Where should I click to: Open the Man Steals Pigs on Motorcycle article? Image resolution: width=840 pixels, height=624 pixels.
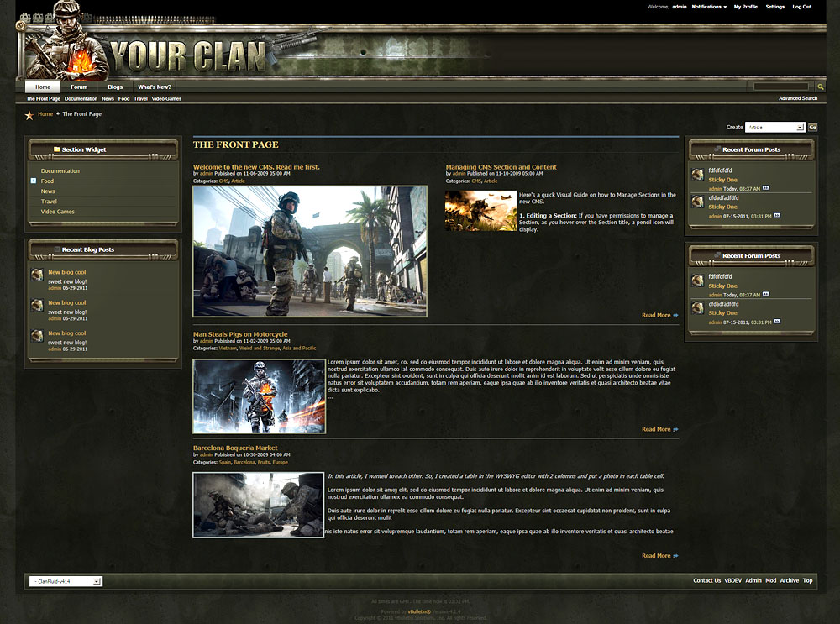(240, 334)
